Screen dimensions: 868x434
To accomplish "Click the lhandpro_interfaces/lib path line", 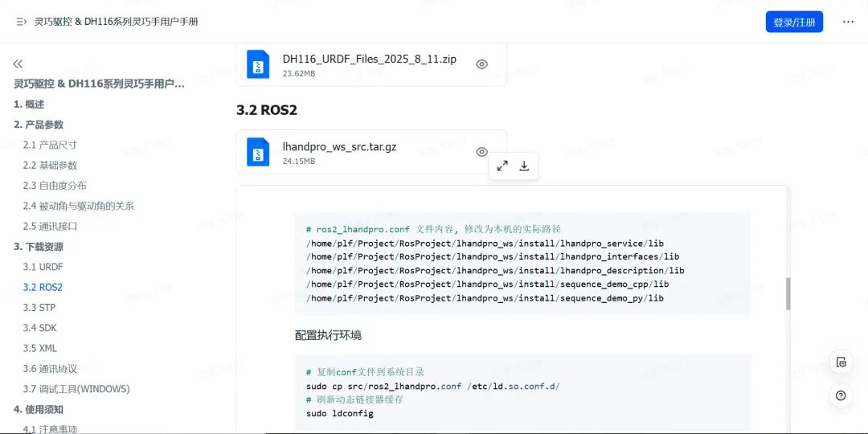I will coord(493,257).
